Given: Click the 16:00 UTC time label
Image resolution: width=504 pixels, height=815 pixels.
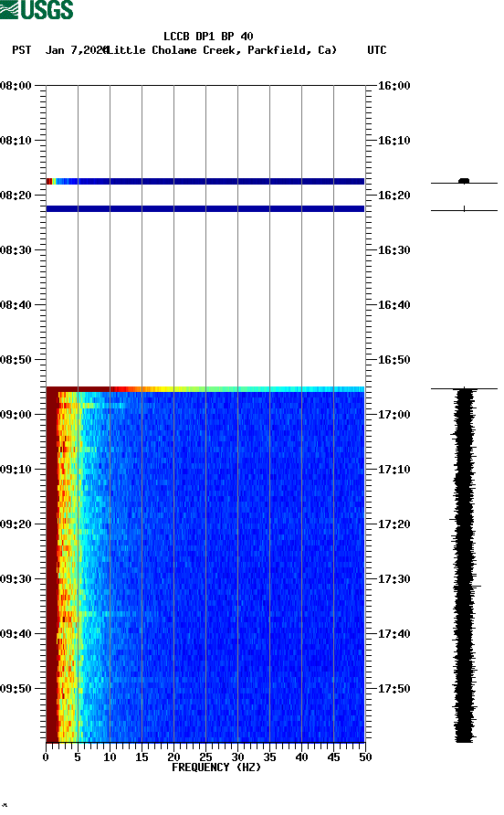Looking at the screenshot, I should [394, 85].
